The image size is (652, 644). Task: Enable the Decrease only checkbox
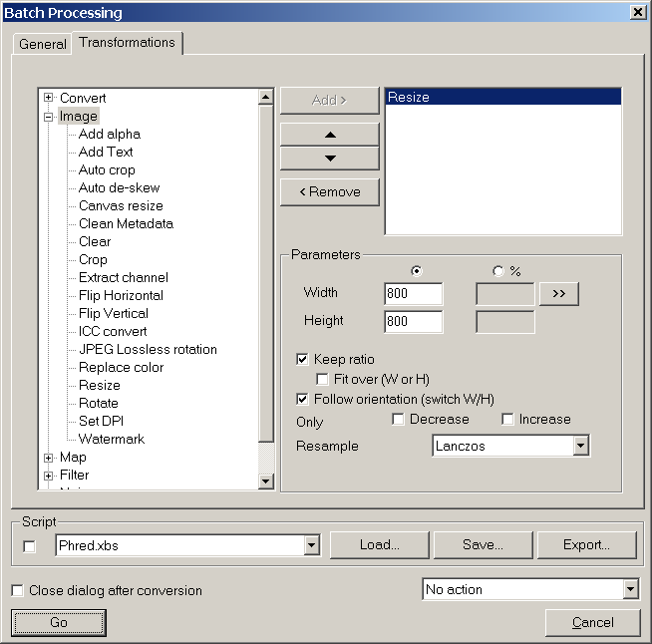click(399, 420)
